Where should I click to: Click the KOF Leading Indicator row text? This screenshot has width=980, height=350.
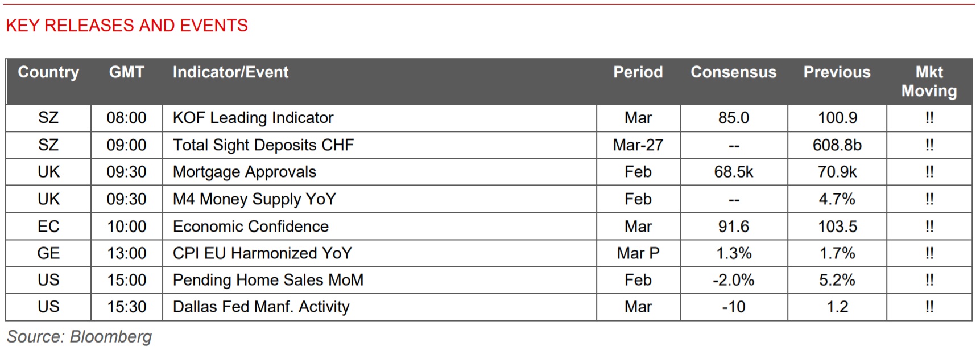point(253,118)
